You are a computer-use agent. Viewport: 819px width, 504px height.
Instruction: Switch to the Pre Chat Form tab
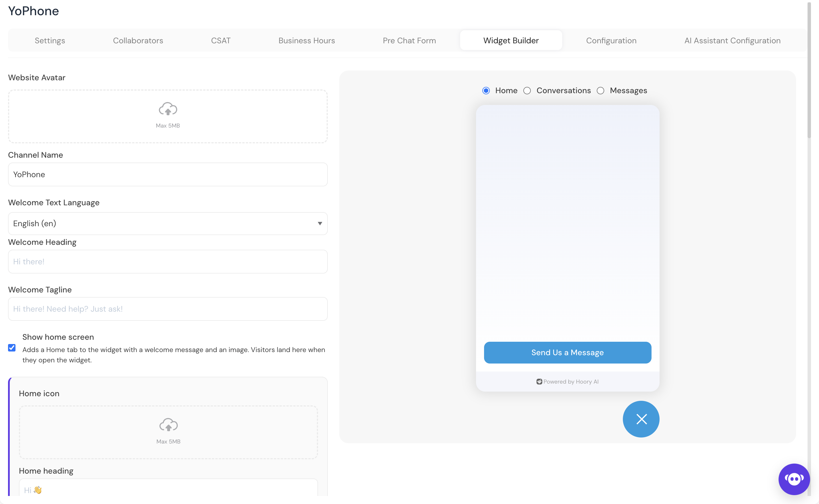409,41
